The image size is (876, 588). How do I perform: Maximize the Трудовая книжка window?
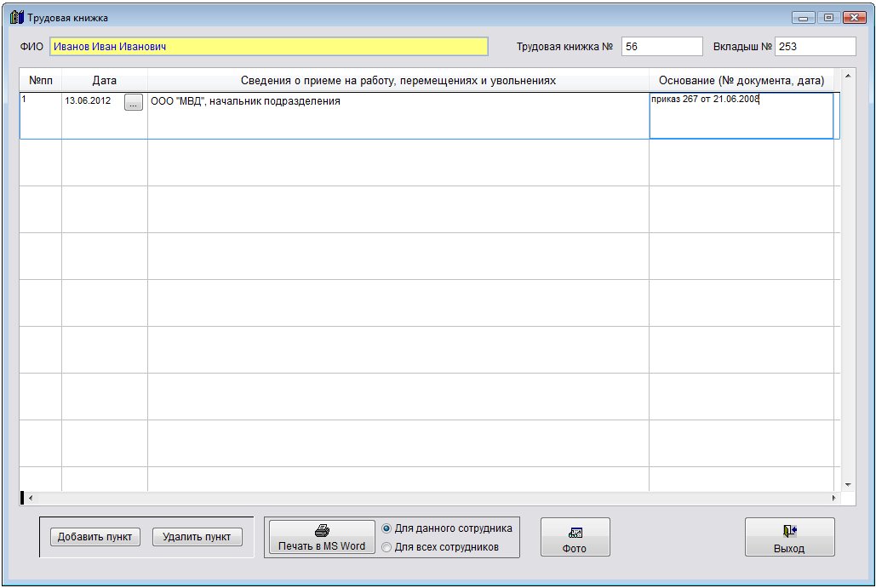[828, 18]
